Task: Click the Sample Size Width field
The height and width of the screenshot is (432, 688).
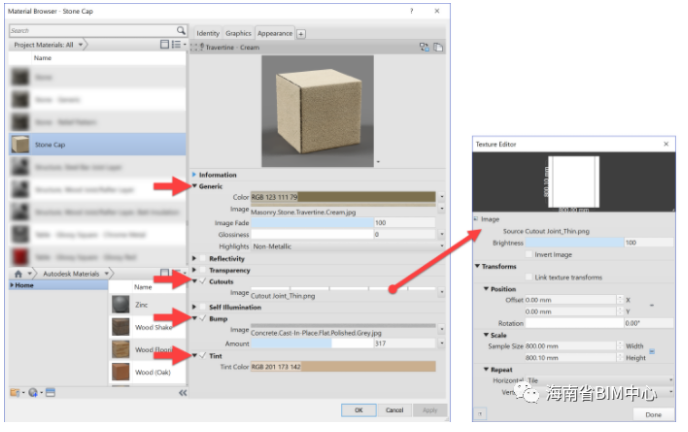Action: (x=571, y=346)
